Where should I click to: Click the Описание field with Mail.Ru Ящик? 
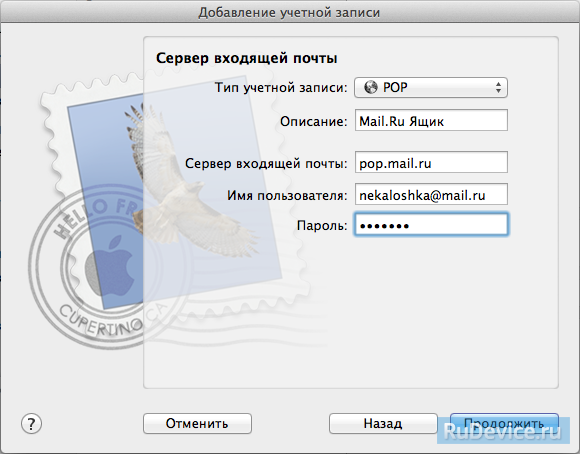tap(431, 120)
